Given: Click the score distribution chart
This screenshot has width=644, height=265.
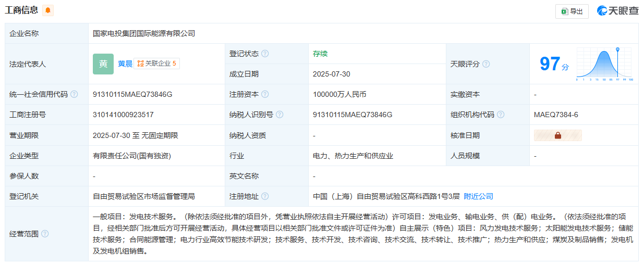Looking at the screenshot, I should 604,64.
